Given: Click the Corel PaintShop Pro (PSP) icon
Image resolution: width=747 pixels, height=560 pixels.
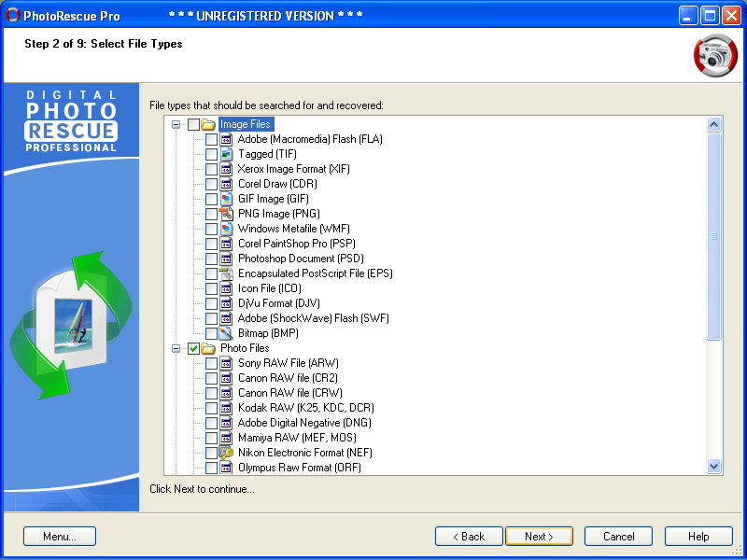Looking at the screenshot, I should tap(226, 244).
